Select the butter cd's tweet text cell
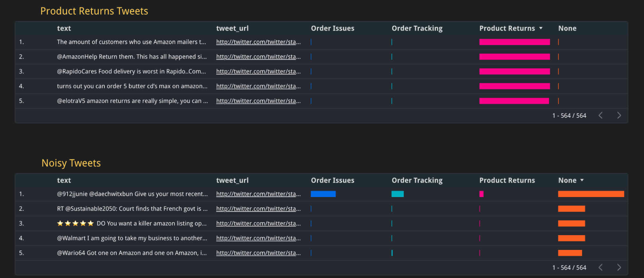 [x=132, y=86]
